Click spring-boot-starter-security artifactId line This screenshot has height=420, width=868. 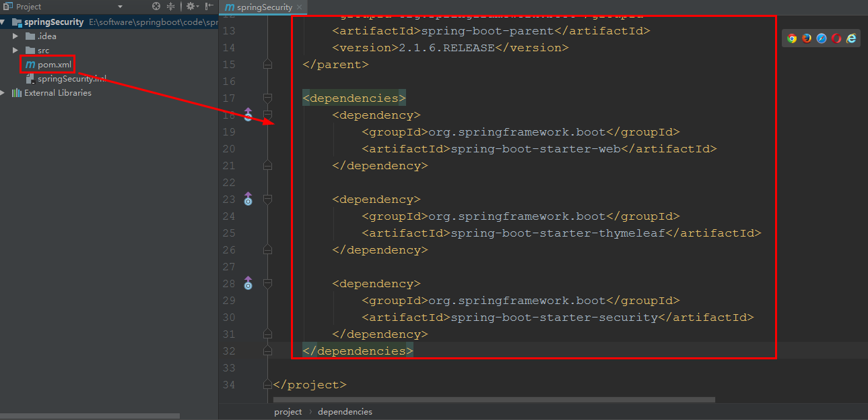558,318
